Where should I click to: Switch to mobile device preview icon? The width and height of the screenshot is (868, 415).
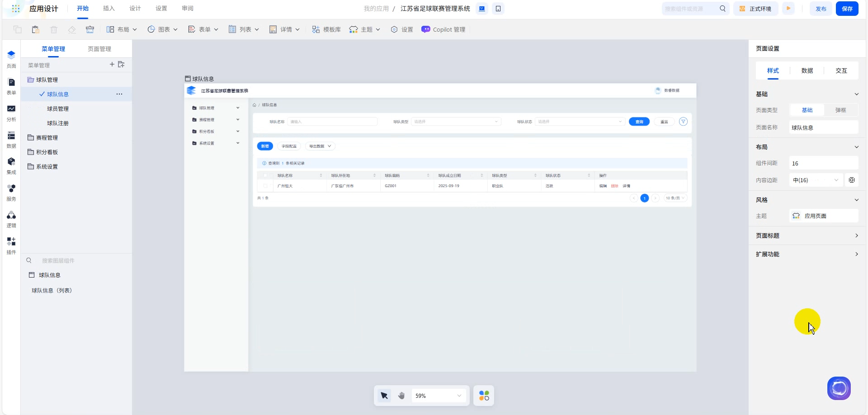[x=498, y=9]
